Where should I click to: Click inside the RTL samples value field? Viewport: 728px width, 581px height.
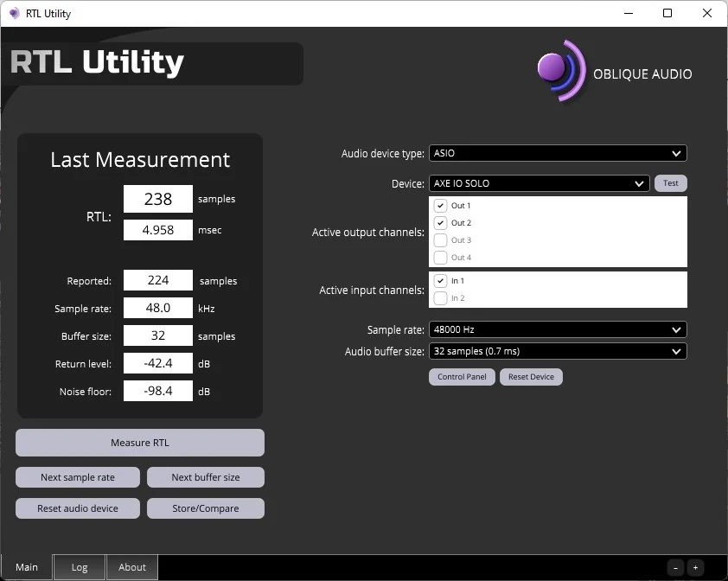tap(157, 199)
